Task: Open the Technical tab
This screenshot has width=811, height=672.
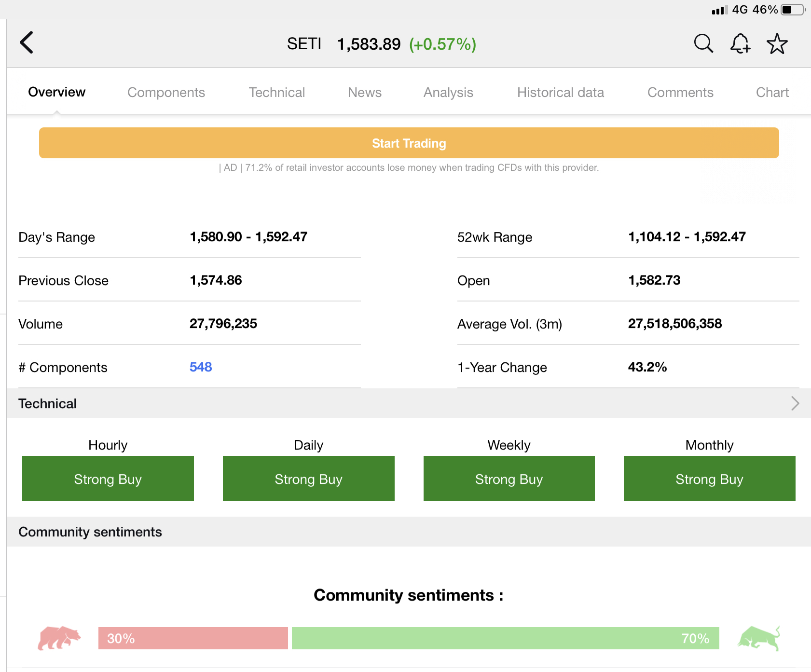Action: [x=276, y=92]
